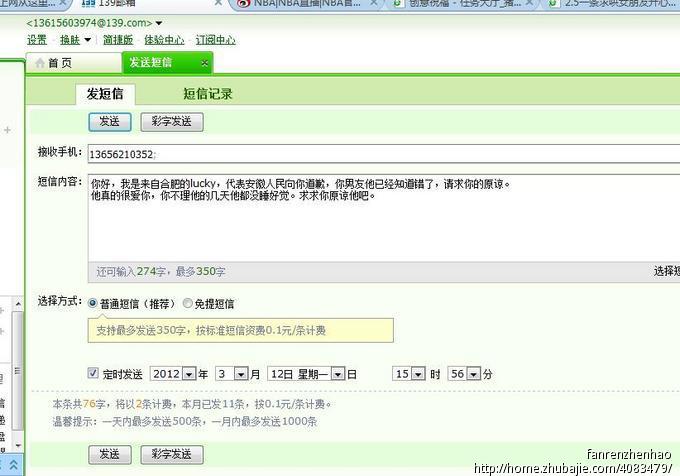This screenshot has width=680, height=476.
Task: Open the 体验中心 link
Action: pyautogui.click(x=164, y=40)
